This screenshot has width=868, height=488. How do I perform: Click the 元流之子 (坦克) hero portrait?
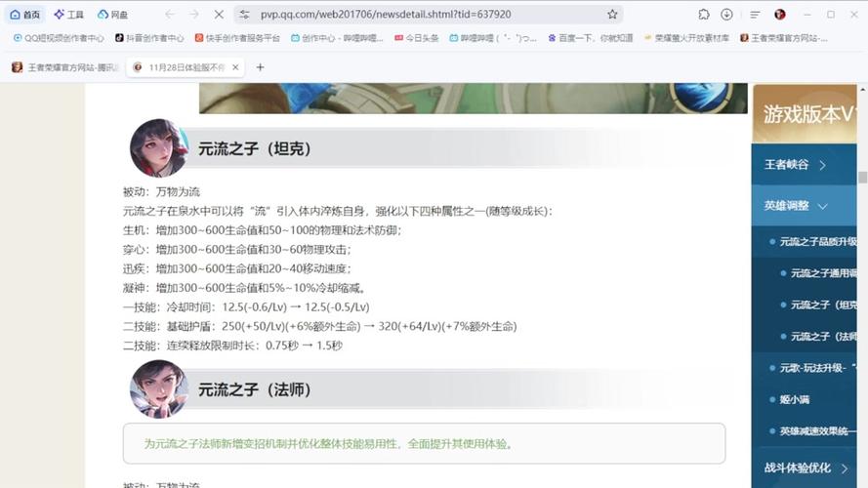point(159,148)
